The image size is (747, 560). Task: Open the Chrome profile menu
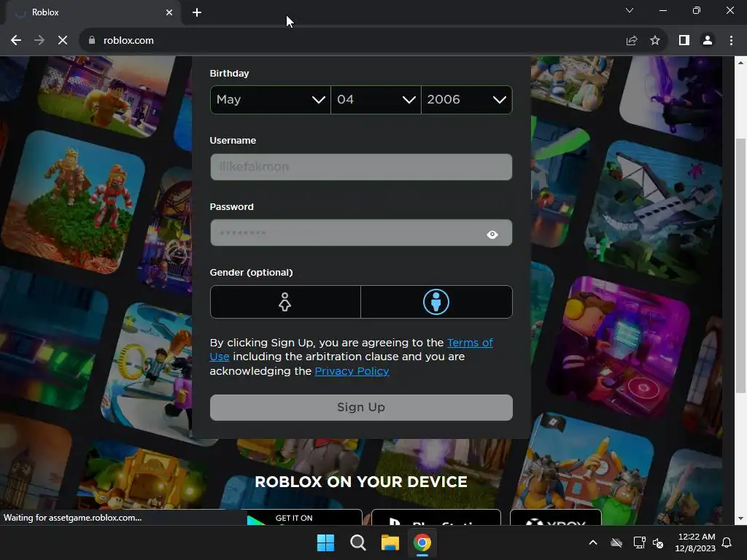[x=708, y=41]
